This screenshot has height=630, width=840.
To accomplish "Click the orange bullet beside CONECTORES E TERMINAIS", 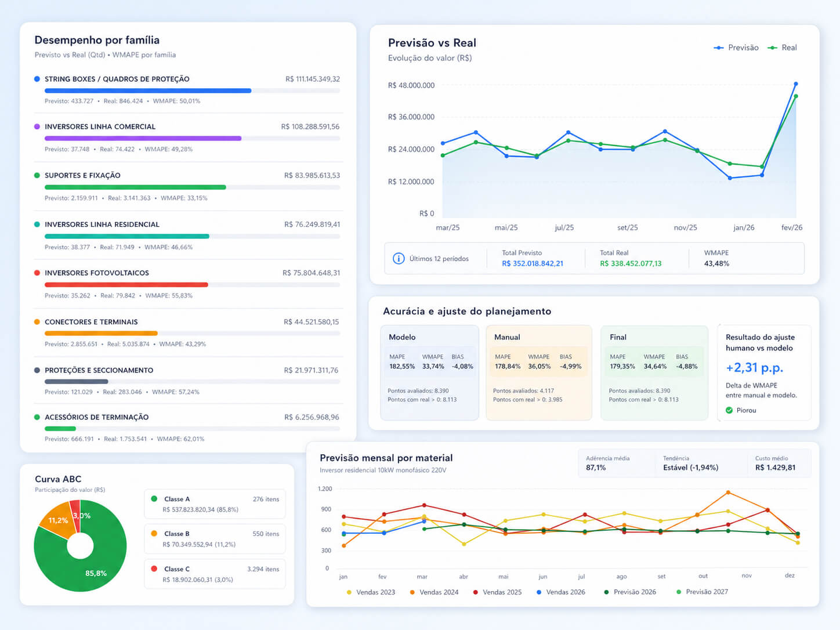I will 37,322.
